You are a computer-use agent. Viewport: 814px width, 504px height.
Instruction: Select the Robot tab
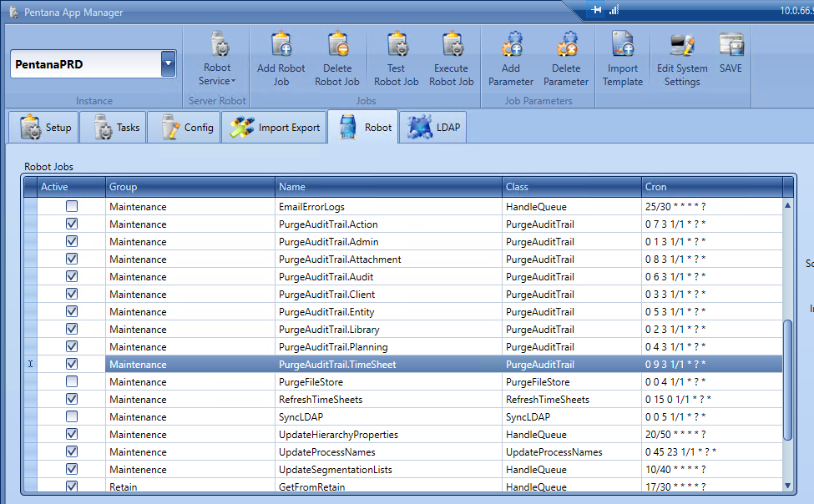point(363,127)
